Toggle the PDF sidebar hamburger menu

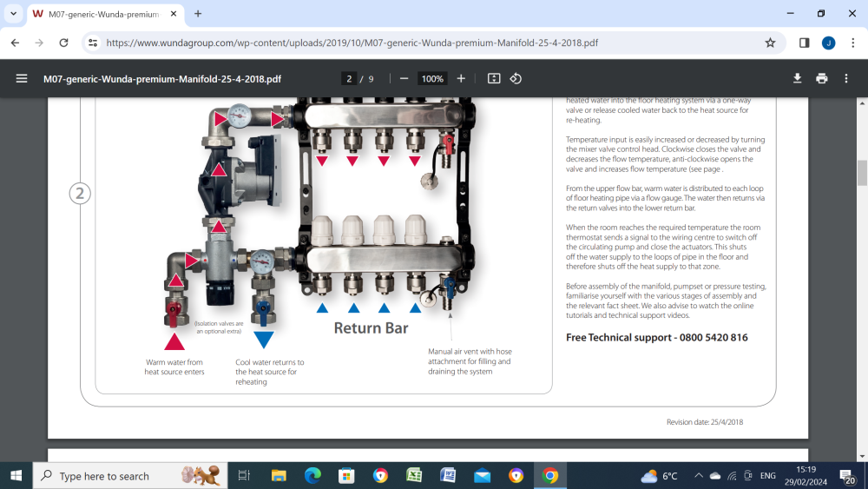point(22,79)
